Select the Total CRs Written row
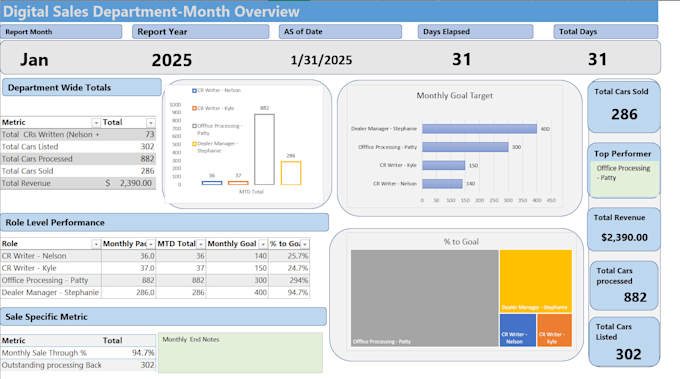 [x=78, y=134]
